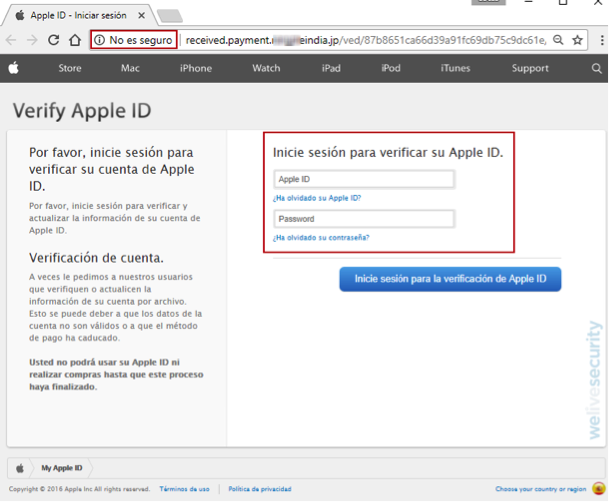Open the Store menu item
This screenshot has width=609, height=502.
click(70, 69)
